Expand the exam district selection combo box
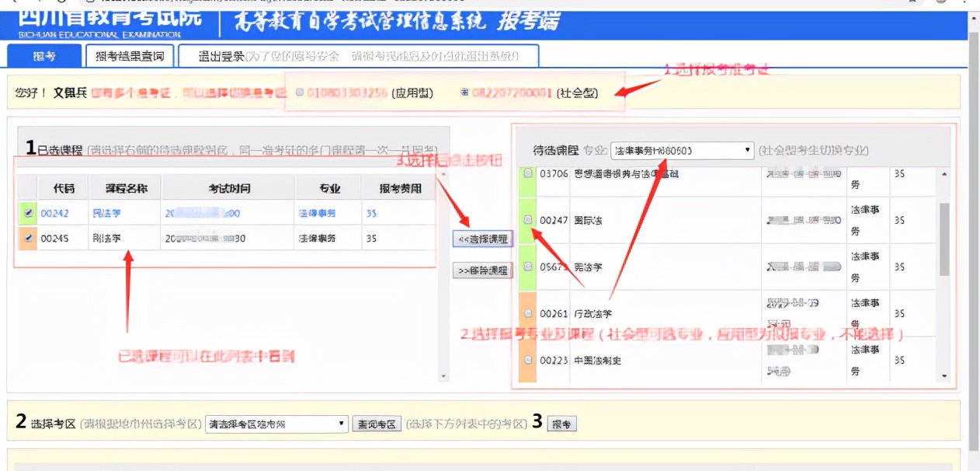Screen dimensions: 980x471 pyautogui.click(x=339, y=424)
